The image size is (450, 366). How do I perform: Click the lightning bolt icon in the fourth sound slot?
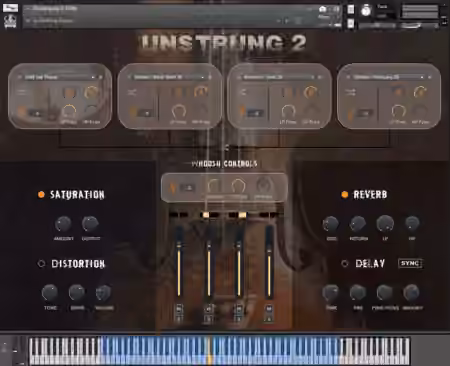[x=351, y=114]
